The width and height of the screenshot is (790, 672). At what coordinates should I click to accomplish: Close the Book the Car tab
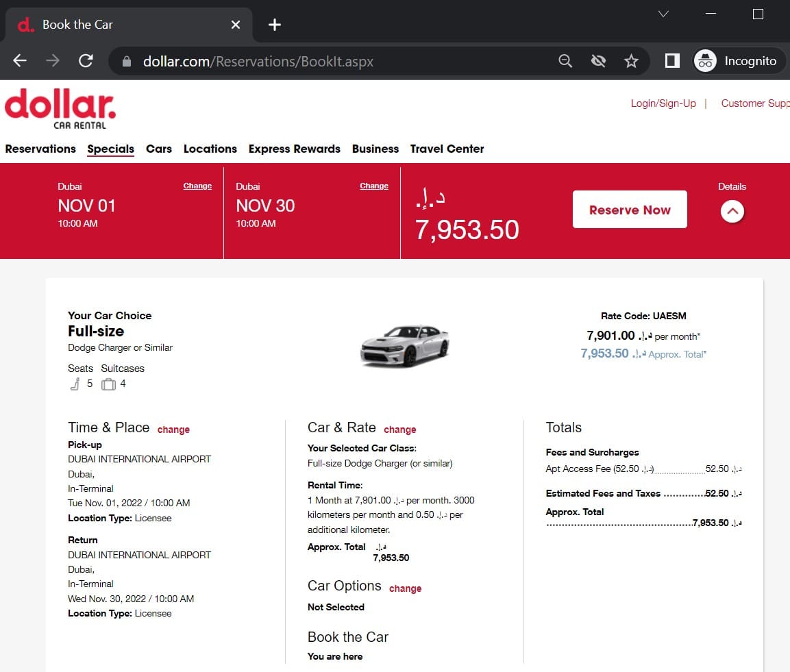(235, 24)
